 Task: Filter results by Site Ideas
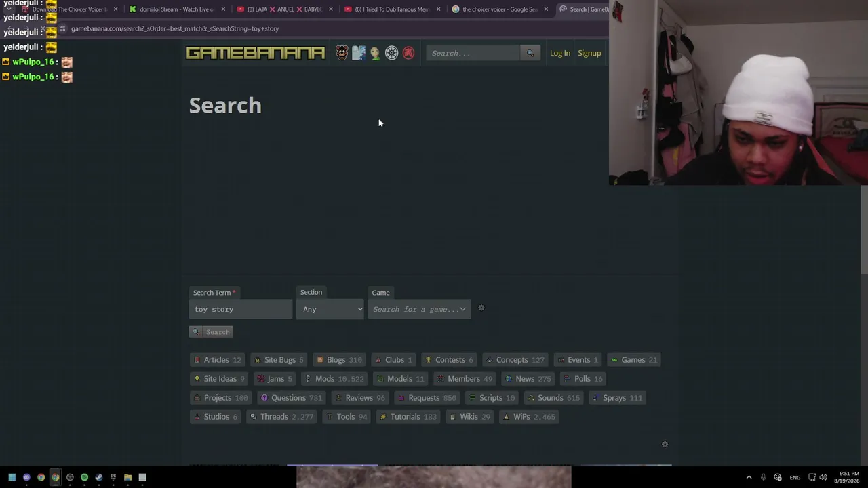[219, 379]
